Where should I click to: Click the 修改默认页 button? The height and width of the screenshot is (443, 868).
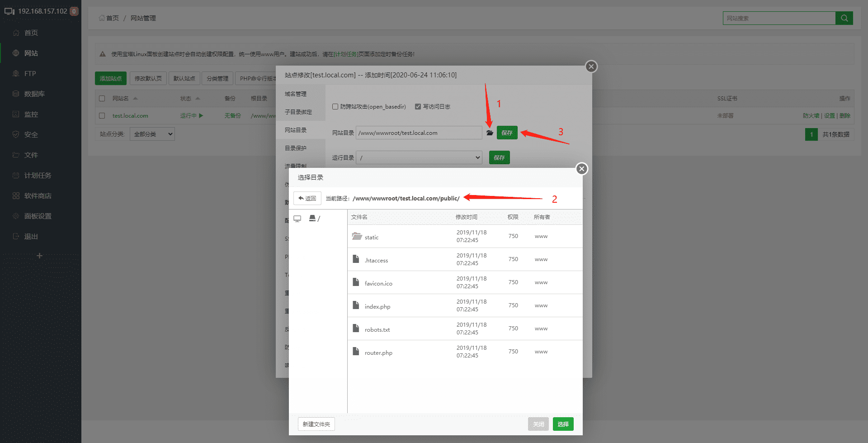[x=148, y=78]
